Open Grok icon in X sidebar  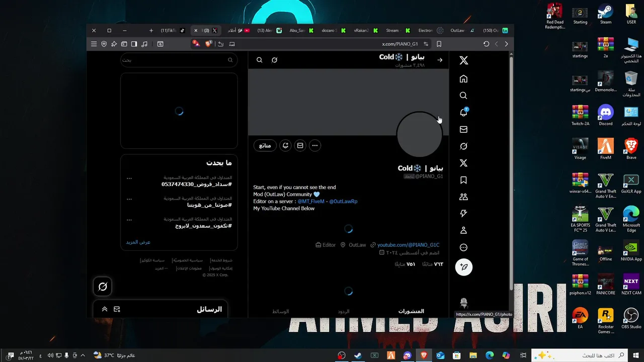point(463,146)
